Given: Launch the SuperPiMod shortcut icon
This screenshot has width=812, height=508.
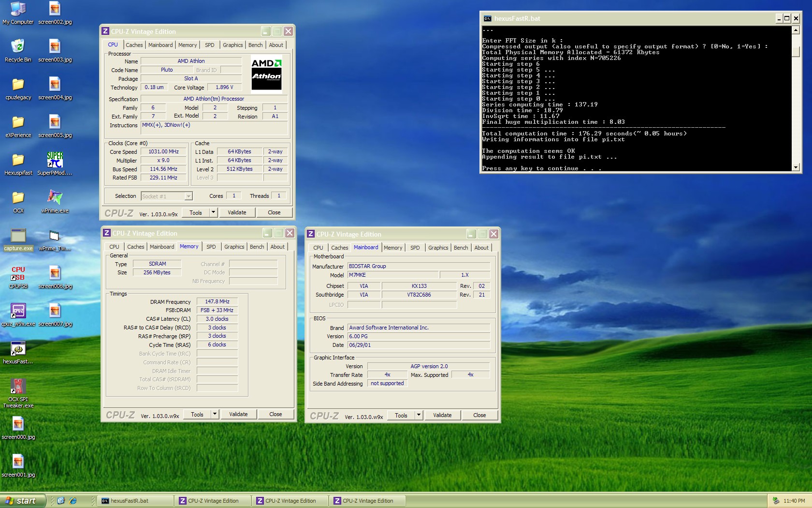Looking at the screenshot, I should tap(55, 164).
